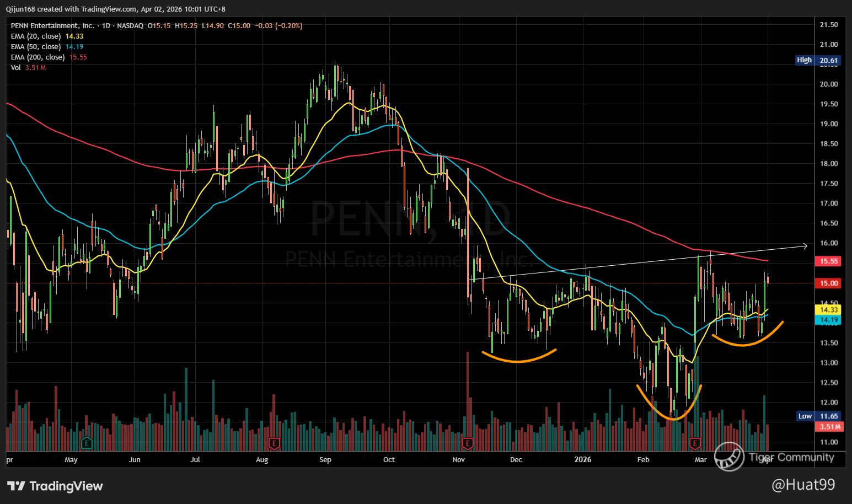Click the 16.50 price axis label

tap(829, 223)
